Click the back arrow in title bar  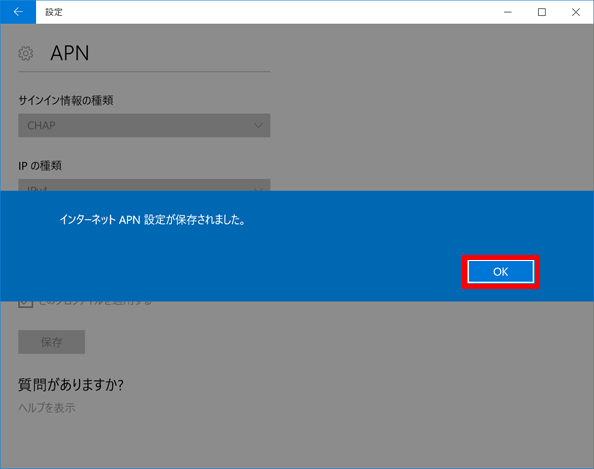pyautogui.click(x=18, y=12)
